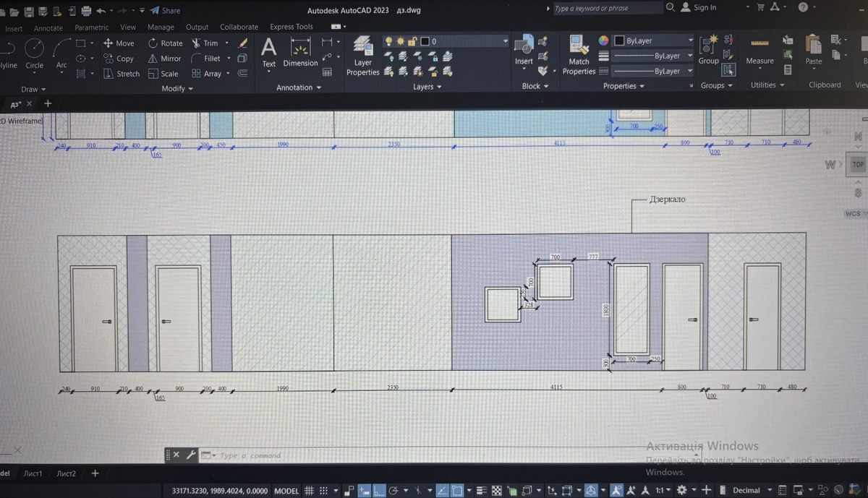Open the Decimal units dropdown in status bar

point(752,491)
